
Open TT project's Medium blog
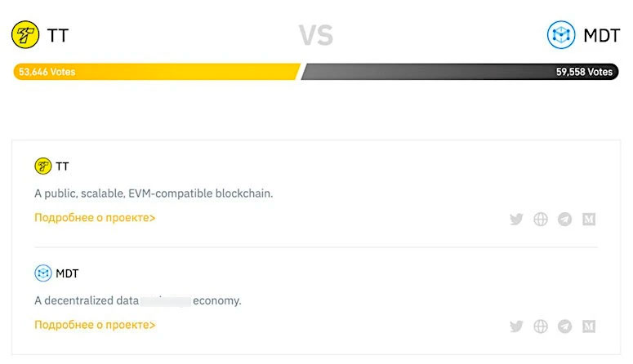[589, 219]
